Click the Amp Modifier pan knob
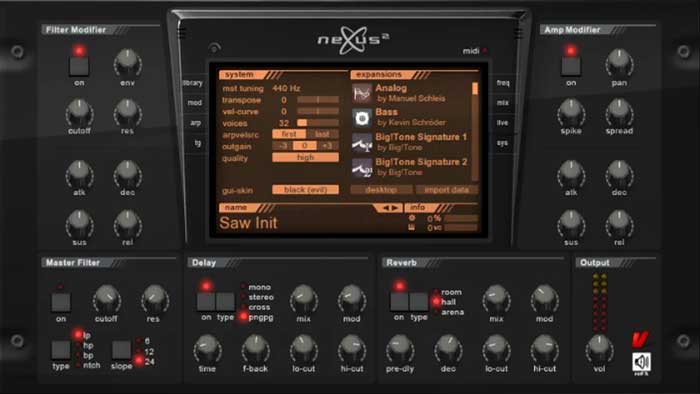Screen dimensions: 700x394 [619, 63]
